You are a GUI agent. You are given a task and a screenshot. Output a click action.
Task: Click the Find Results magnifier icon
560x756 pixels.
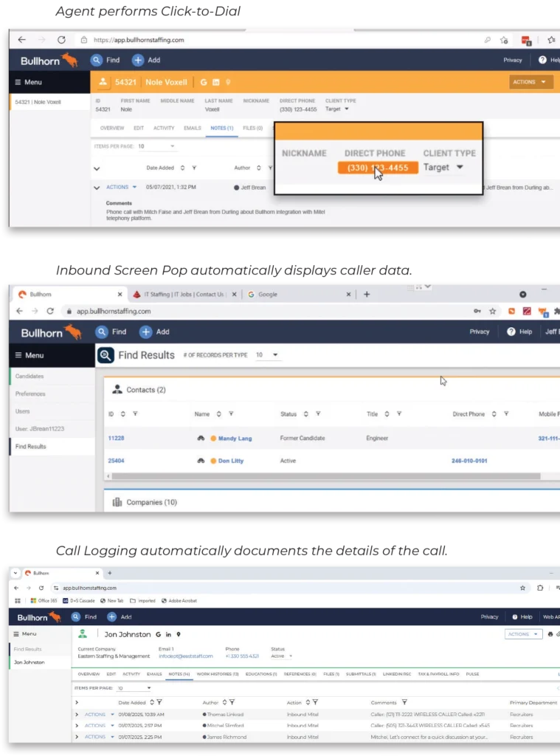106,355
